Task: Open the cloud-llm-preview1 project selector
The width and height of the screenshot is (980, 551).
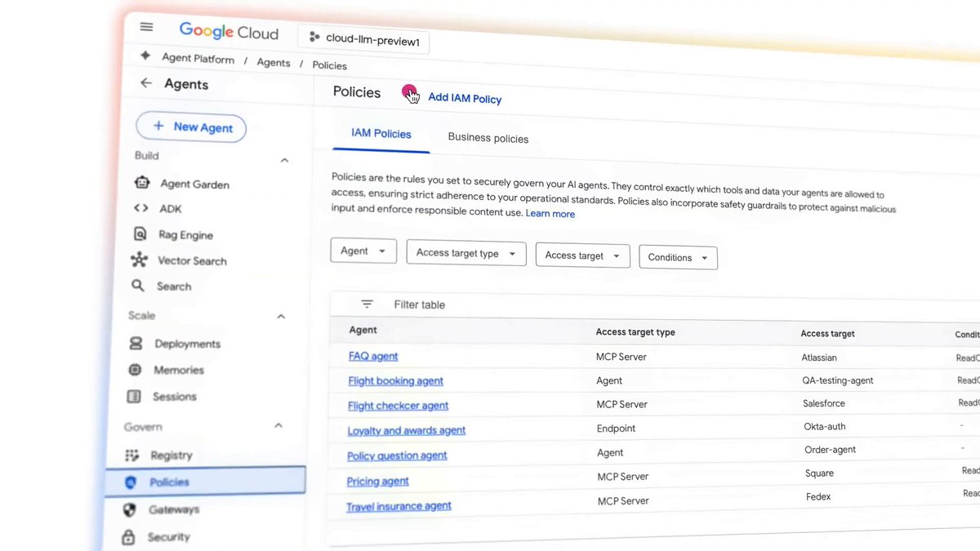Action: tap(364, 38)
